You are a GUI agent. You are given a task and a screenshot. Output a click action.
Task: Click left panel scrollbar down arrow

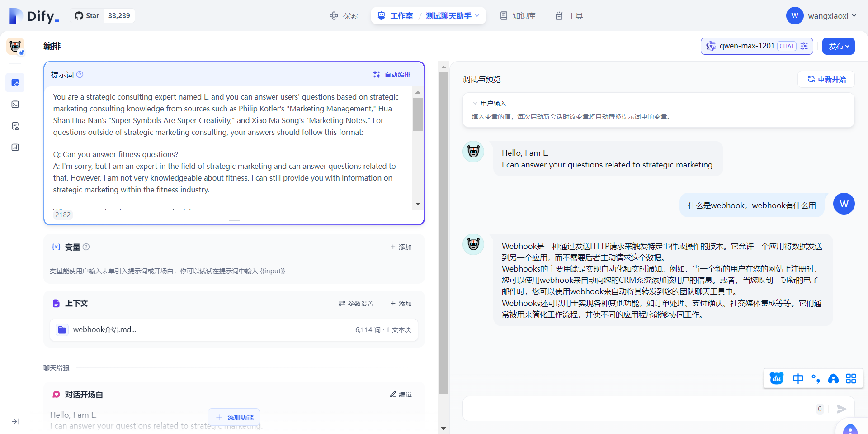coord(443,428)
